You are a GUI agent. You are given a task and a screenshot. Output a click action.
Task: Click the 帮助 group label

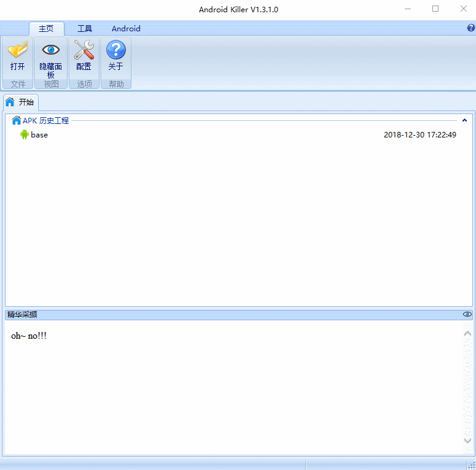(116, 84)
